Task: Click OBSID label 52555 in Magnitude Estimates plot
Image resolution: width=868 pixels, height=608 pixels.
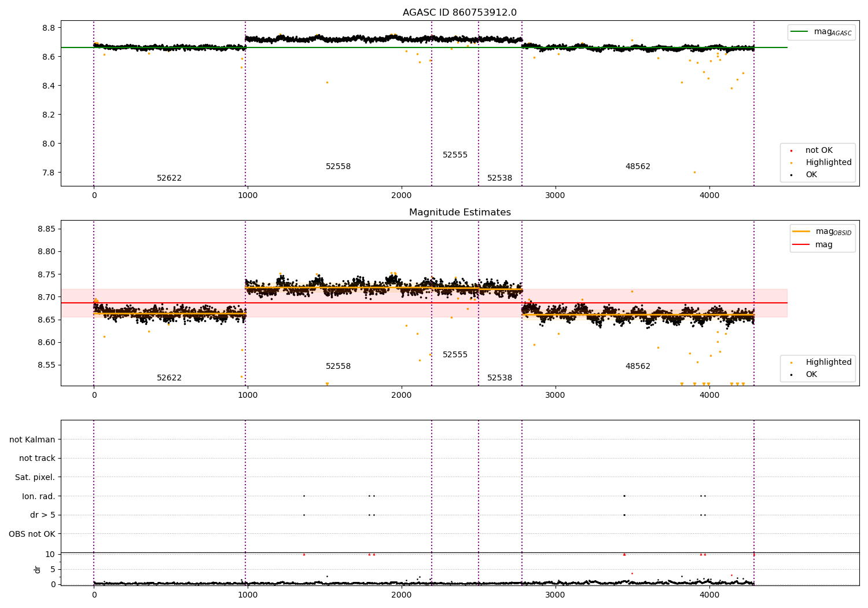Action: point(455,355)
